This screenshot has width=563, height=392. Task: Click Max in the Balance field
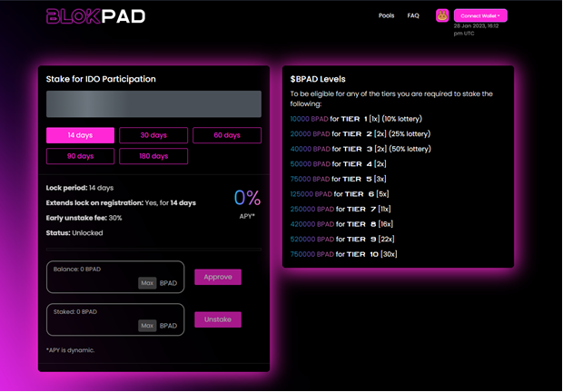click(x=147, y=283)
